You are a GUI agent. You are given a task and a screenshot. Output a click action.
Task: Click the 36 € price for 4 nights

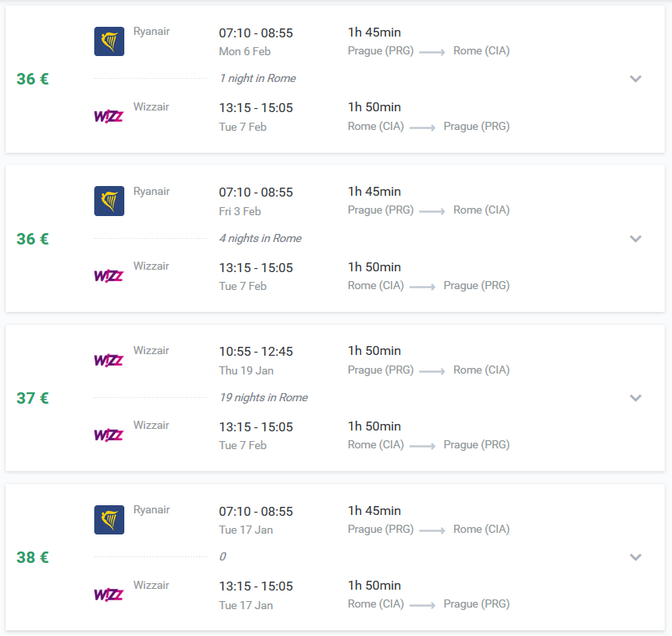(x=33, y=239)
